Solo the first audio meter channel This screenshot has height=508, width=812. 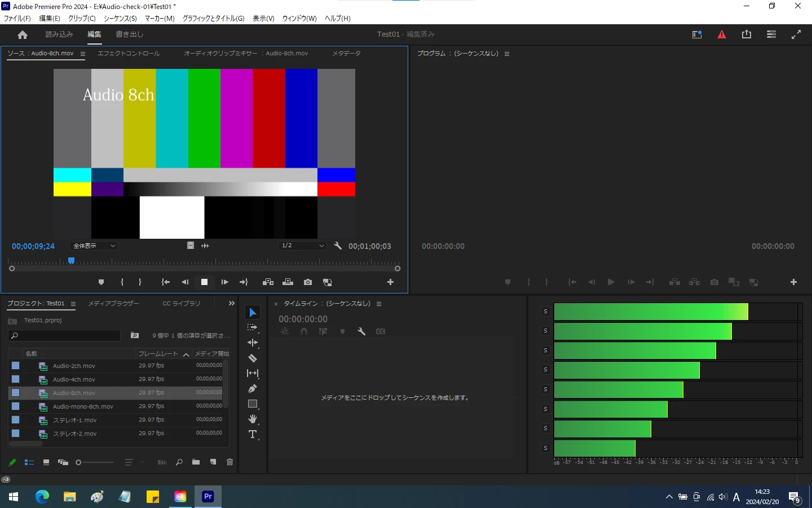545,312
